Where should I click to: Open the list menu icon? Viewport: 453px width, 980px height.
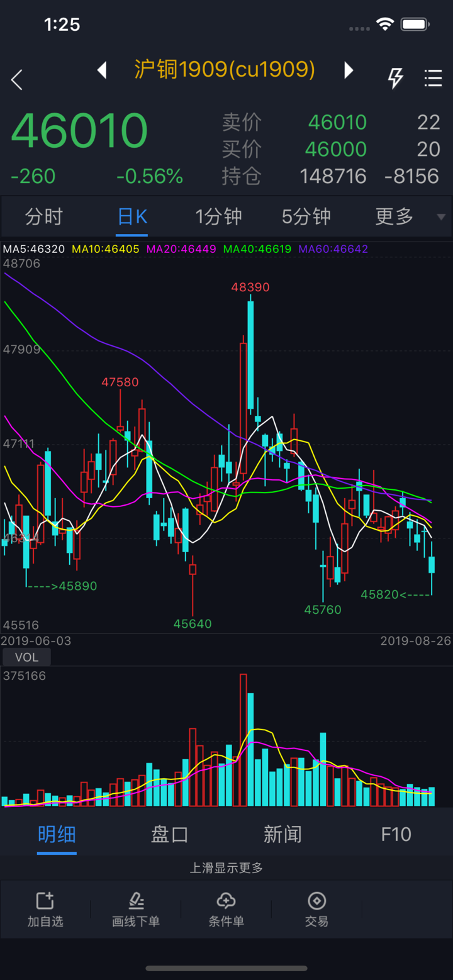pos(433,78)
